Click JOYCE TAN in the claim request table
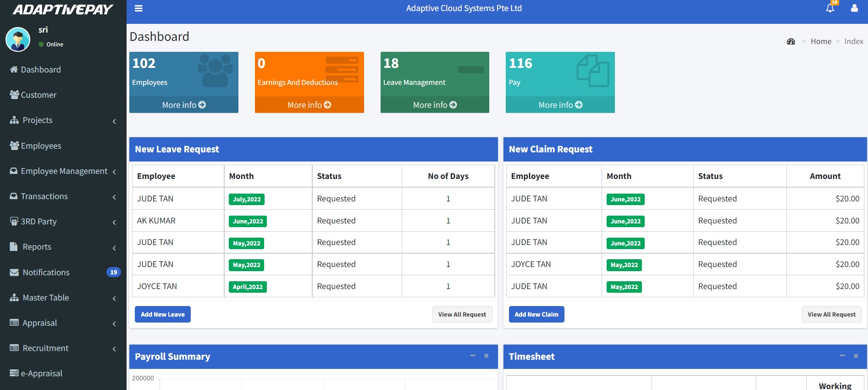The height and width of the screenshot is (390, 868). click(531, 264)
